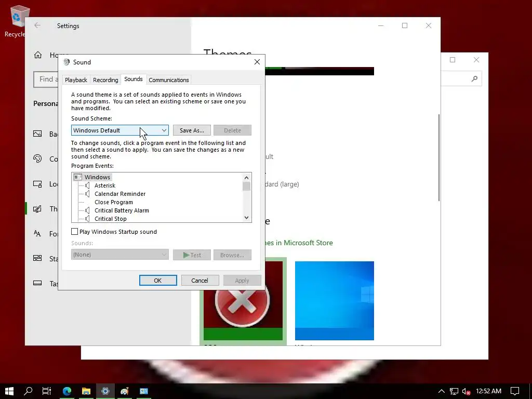Open the Sound Scheme dropdown
The image size is (532, 399).
tap(120, 130)
